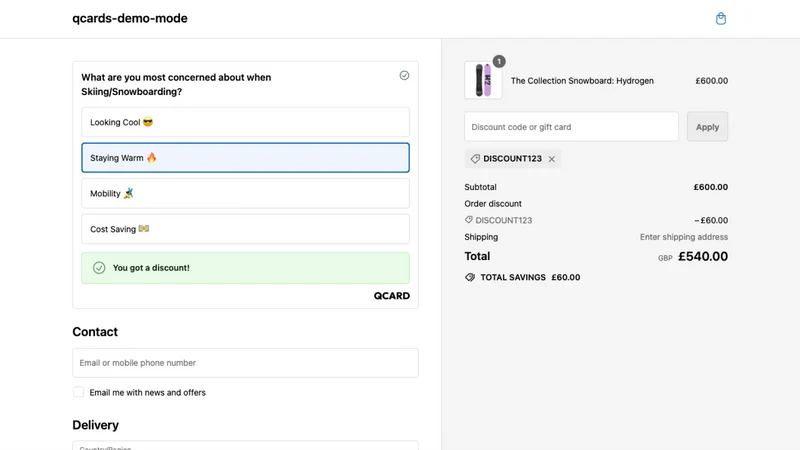The image size is (800, 450).
Task: Select the Staying Warm answer option
Action: [245, 158]
